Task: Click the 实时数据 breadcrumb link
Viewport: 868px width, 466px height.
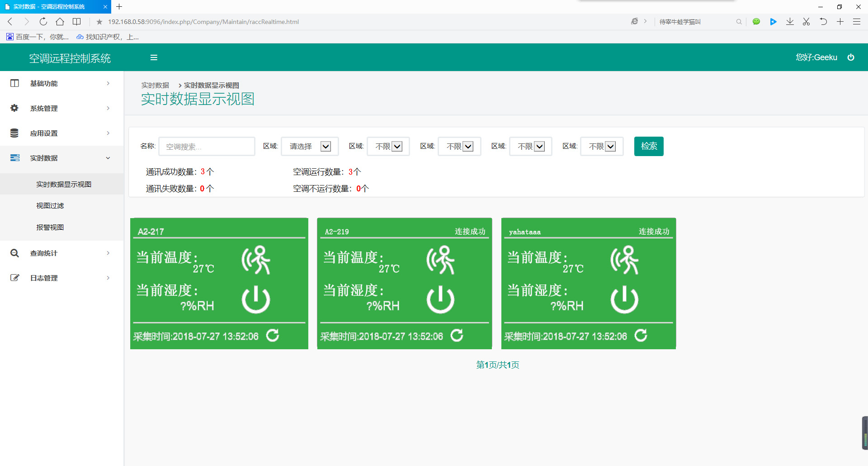Action: coord(155,86)
